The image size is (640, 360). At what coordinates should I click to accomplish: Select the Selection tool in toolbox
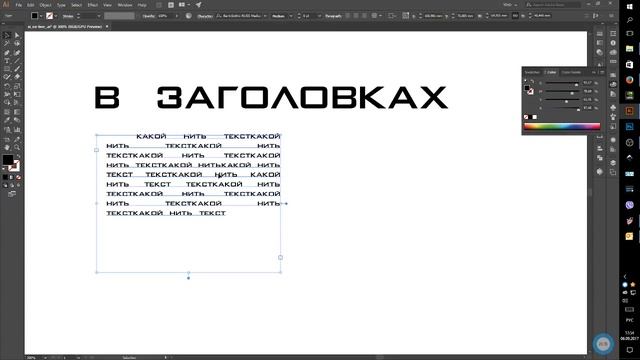pos(7,36)
